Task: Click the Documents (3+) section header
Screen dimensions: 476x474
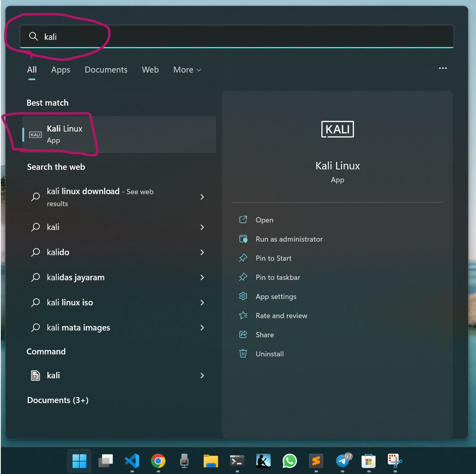Action: 58,400
